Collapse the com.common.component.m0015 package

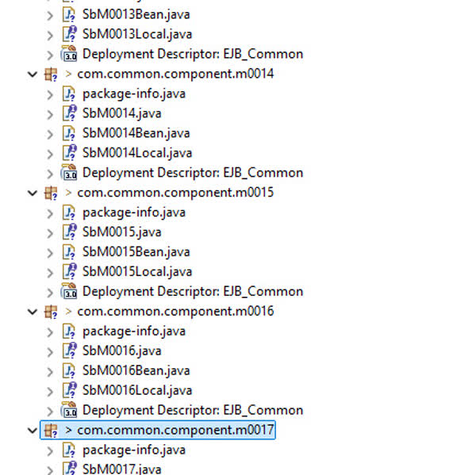(33, 193)
